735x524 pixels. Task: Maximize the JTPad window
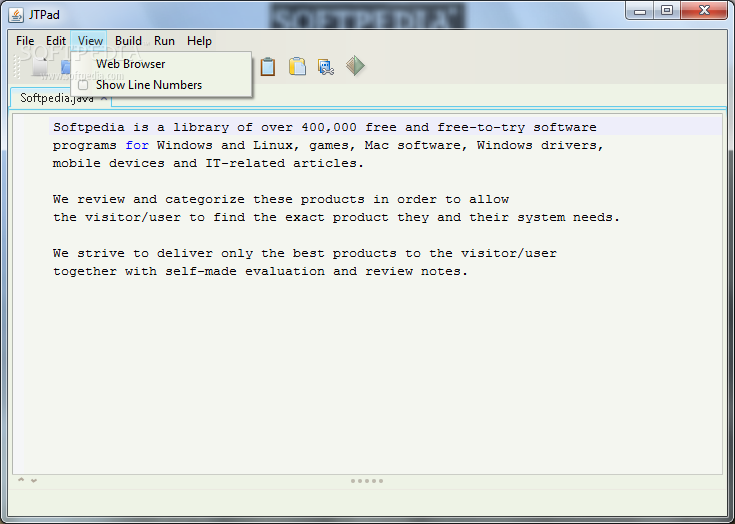(x=667, y=10)
